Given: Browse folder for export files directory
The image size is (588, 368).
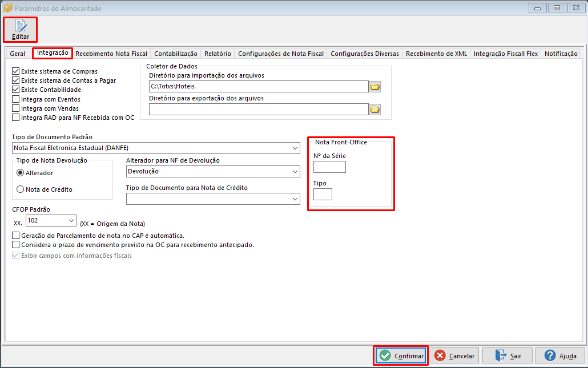Looking at the screenshot, I should [374, 110].
